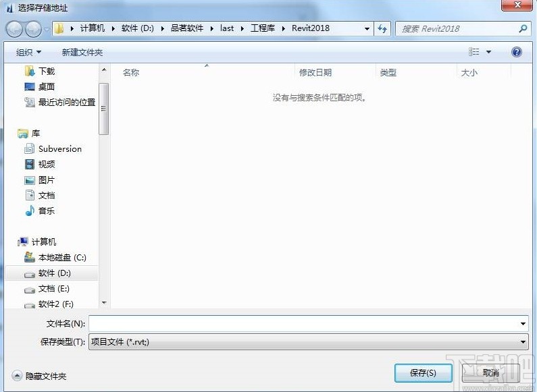Click the Subversion library icon
This screenshot has height=392, width=537.
coord(30,149)
